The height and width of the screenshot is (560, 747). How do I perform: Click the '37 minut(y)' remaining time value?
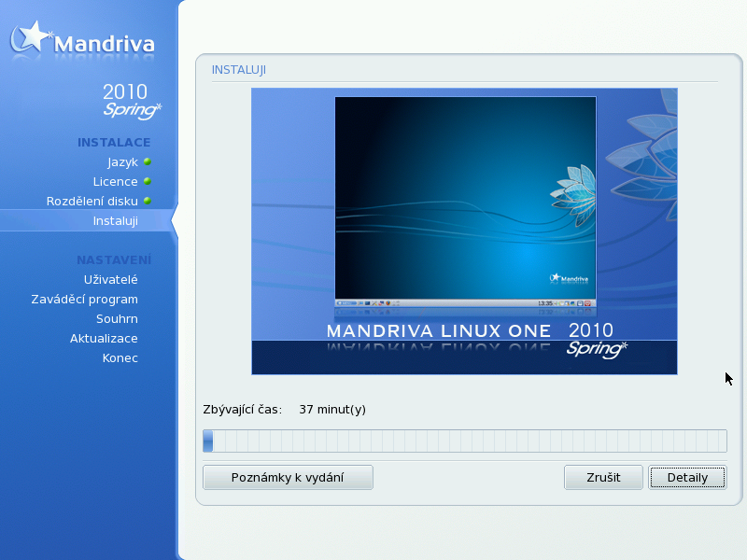pyautogui.click(x=332, y=410)
